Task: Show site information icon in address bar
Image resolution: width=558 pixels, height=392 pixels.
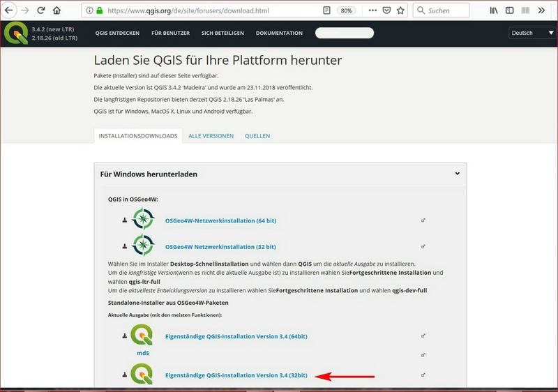Action: point(90,10)
